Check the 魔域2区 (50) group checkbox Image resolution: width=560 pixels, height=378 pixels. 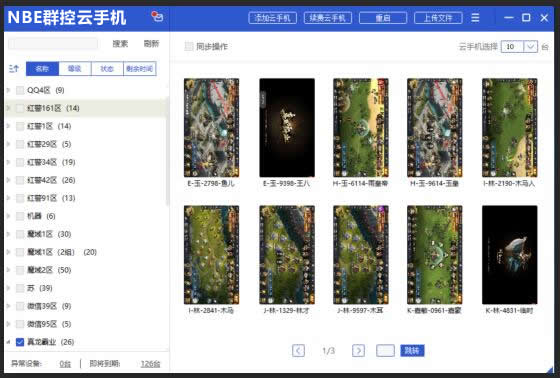pyautogui.click(x=20, y=270)
